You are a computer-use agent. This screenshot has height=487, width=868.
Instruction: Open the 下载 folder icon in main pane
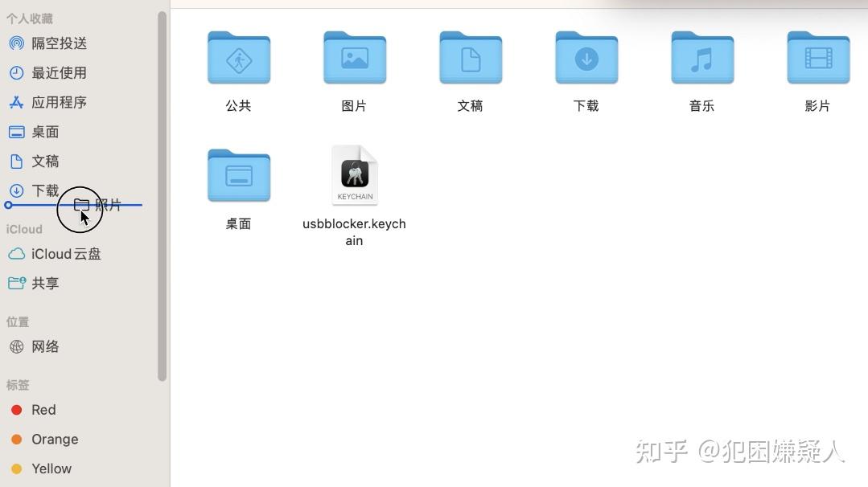click(586, 58)
